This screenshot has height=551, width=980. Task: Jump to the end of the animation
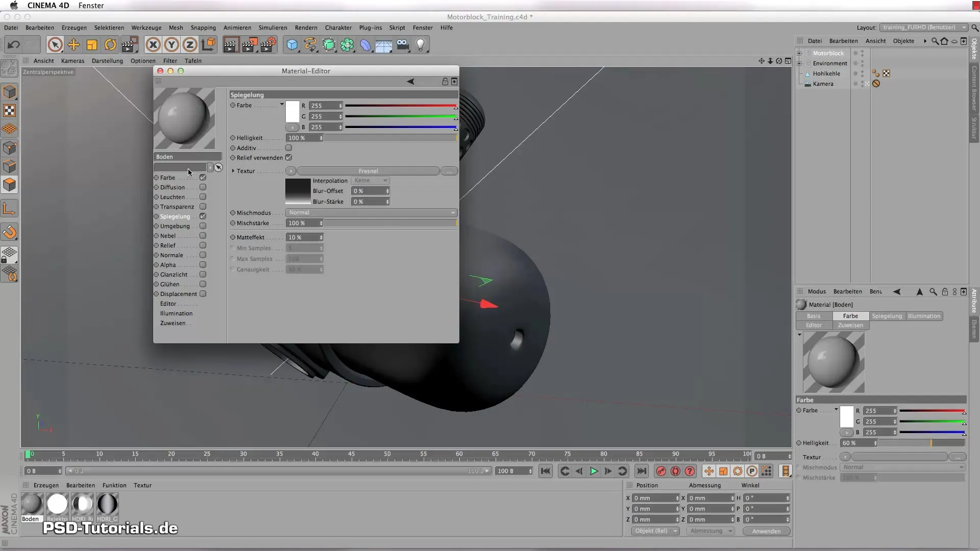pos(642,471)
